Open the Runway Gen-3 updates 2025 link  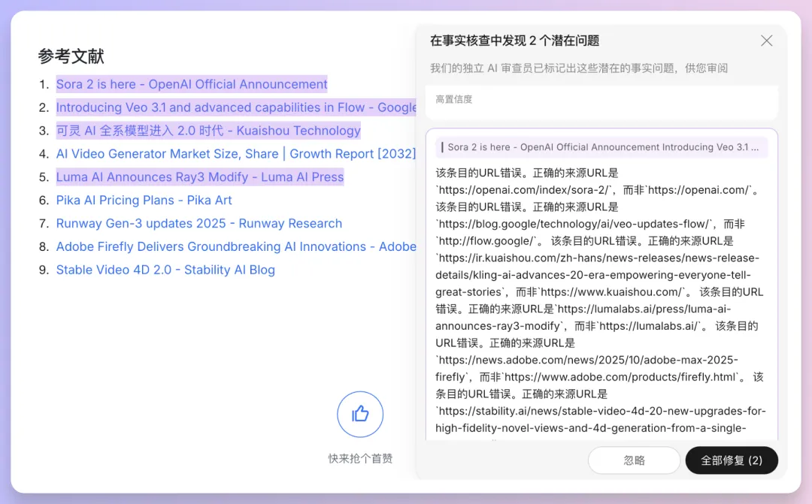pos(198,224)
